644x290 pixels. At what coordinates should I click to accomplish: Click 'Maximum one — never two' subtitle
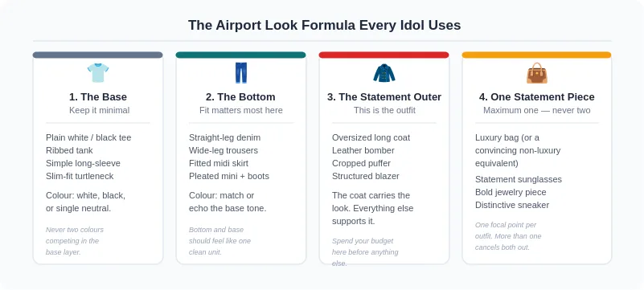537,110
